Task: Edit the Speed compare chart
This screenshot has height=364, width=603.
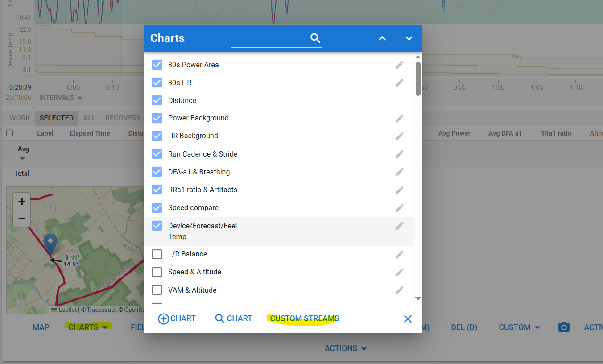Action: point(400,208)
